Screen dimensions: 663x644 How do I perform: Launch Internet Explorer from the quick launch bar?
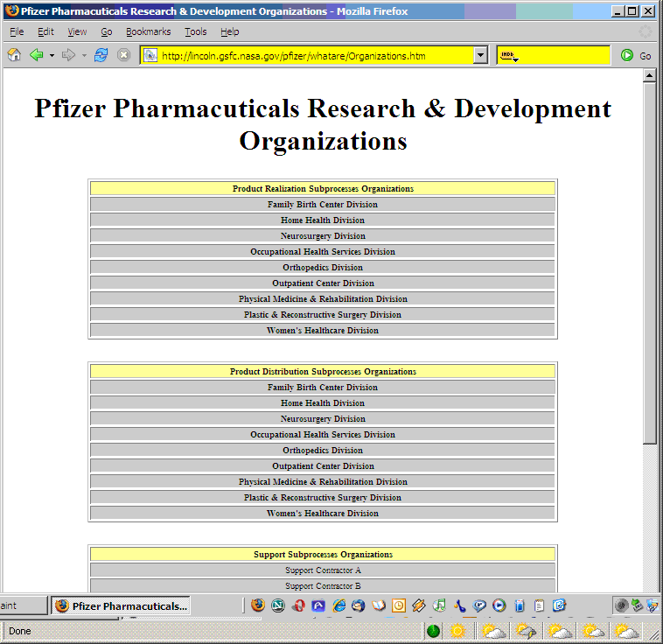(338, 605)
